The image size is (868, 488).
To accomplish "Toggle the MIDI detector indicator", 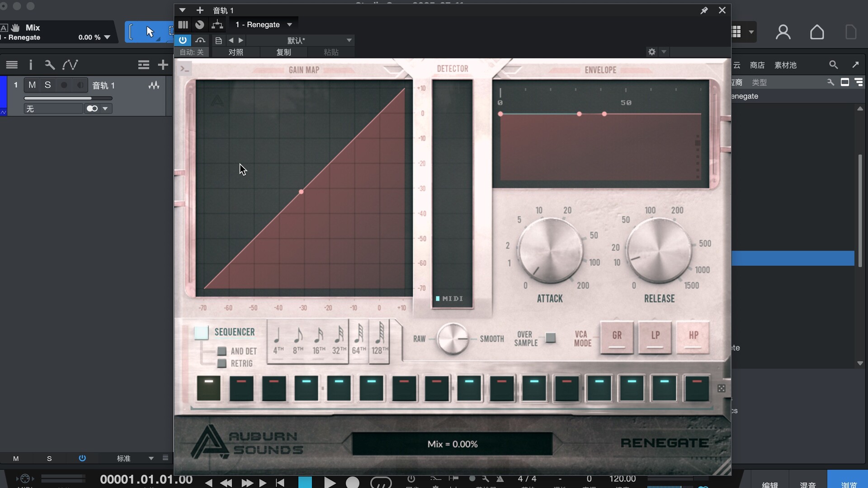I will 449,299.
